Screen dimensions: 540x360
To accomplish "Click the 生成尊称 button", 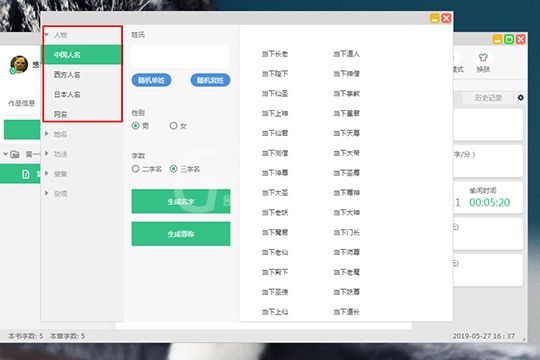I will coord(181,234).
